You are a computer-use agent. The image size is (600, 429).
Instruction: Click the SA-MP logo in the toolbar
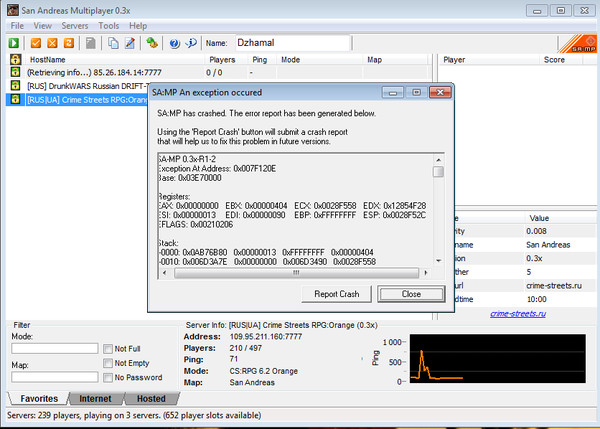tap(578, 44)
